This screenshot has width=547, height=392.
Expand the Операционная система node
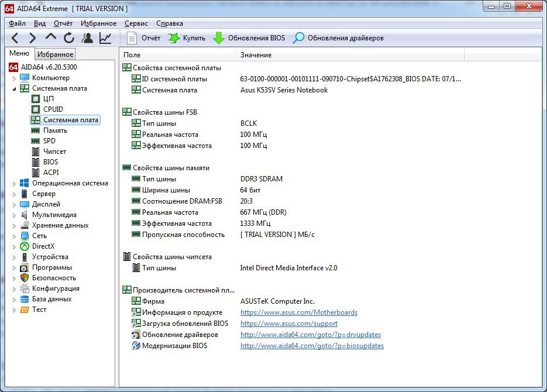[x=14, y=184]
